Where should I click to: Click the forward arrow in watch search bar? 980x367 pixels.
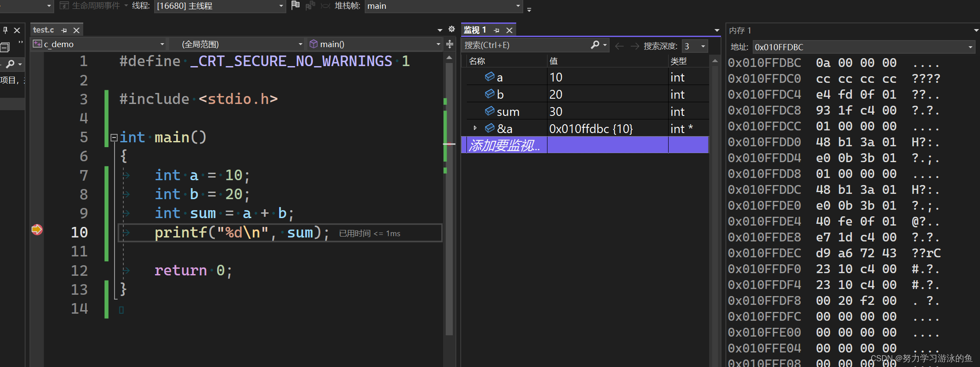(x=635, y=46)
